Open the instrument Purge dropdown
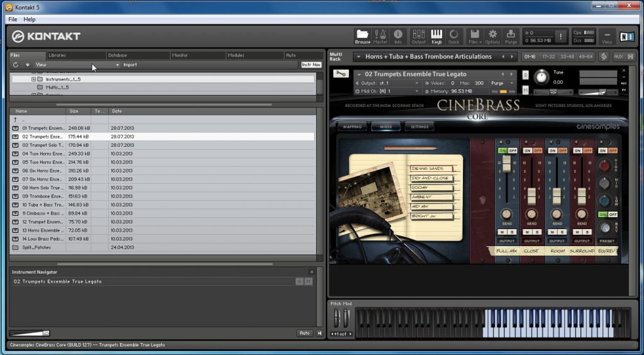 pyautogui.click(x=502, y=83)
